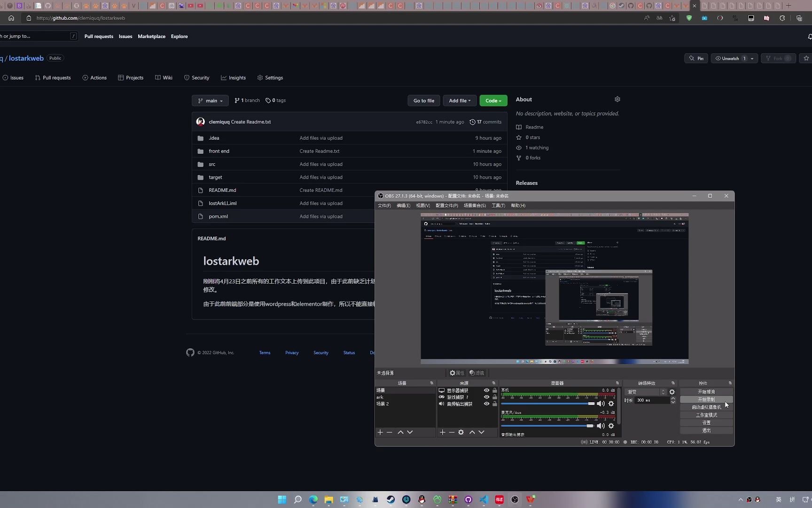This screenshot has width=812, height=508.
Task: Move source up with the arrow in OBS sources panel
Action: point(472,432)
